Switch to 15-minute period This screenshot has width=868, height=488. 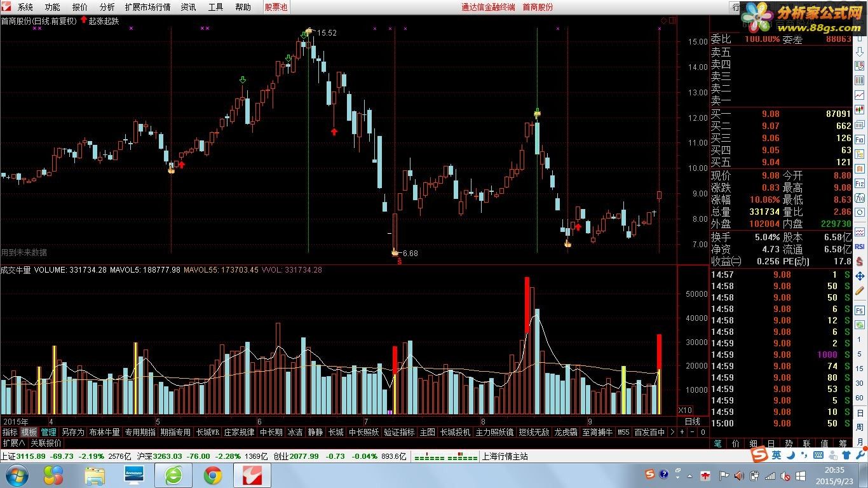click(x=860, y=368)
